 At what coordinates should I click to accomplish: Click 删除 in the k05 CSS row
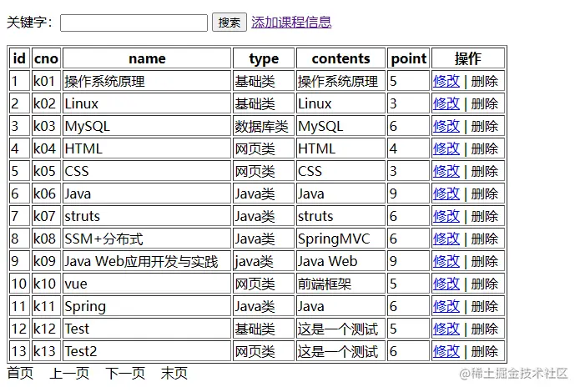pyautogui.click(x=485, y=171)
